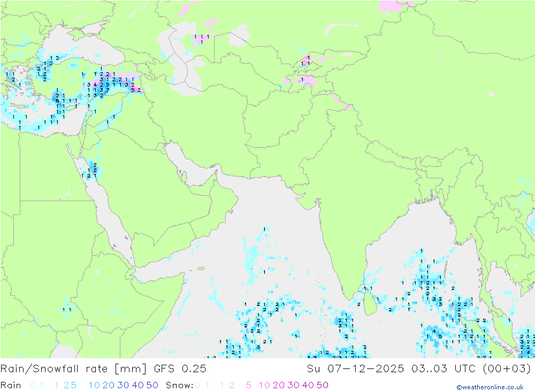The image size is (535, 392).
Task: Select snow legend value 30
Action: pyautogui.click(x=293, y=385)
